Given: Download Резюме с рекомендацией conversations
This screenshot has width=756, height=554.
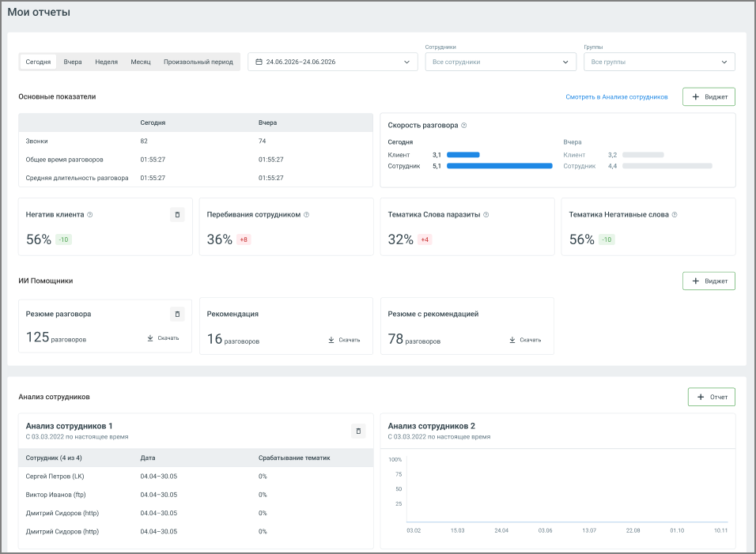Looking at the screenshot, I should point(525,340).
